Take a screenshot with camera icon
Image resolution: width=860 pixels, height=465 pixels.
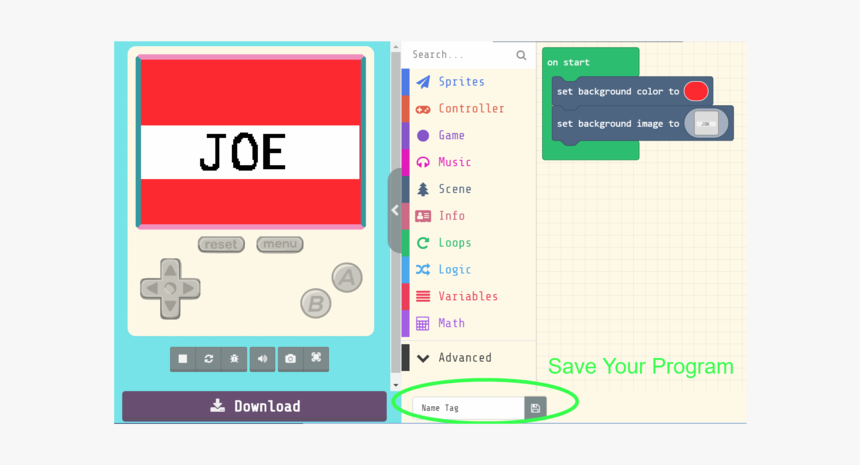pyautogui.click(x=291, y=359)
